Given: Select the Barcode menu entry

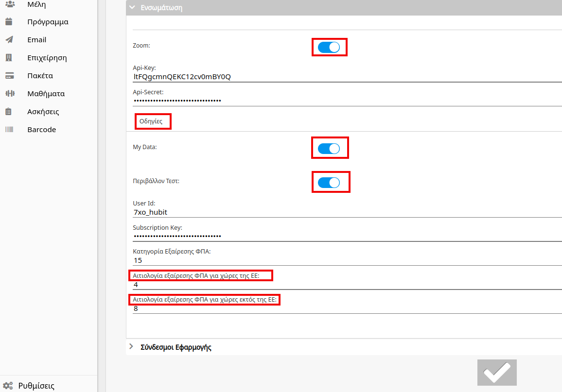Looking at the screenshot, I should coord(42,129).
